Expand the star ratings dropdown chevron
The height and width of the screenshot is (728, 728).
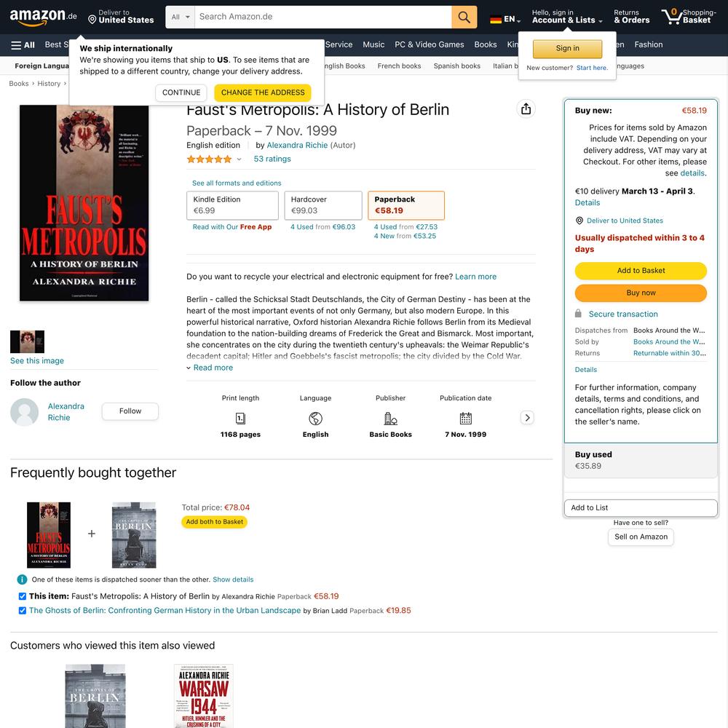(x=239, y=159)
